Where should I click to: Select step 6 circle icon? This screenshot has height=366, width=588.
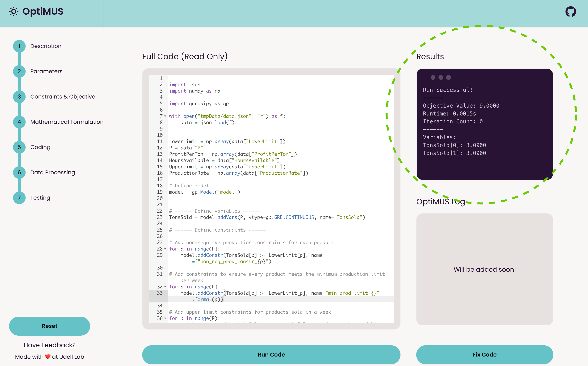point(19,172)
